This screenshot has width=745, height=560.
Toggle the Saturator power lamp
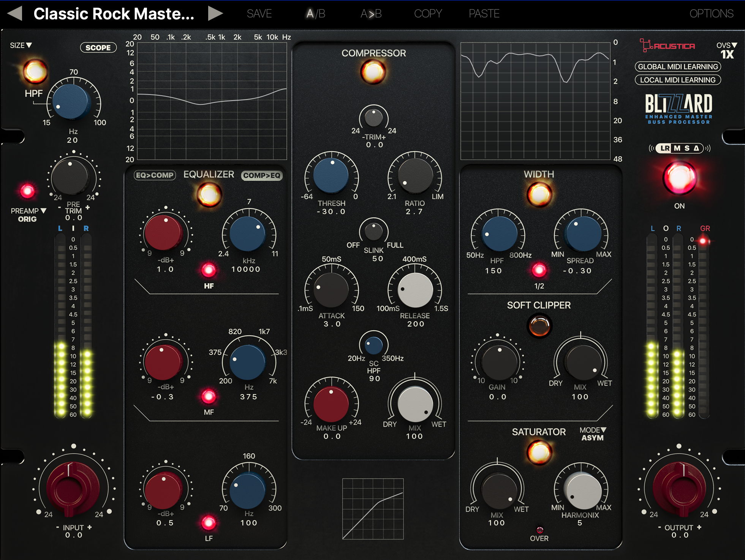coord(539,452)
